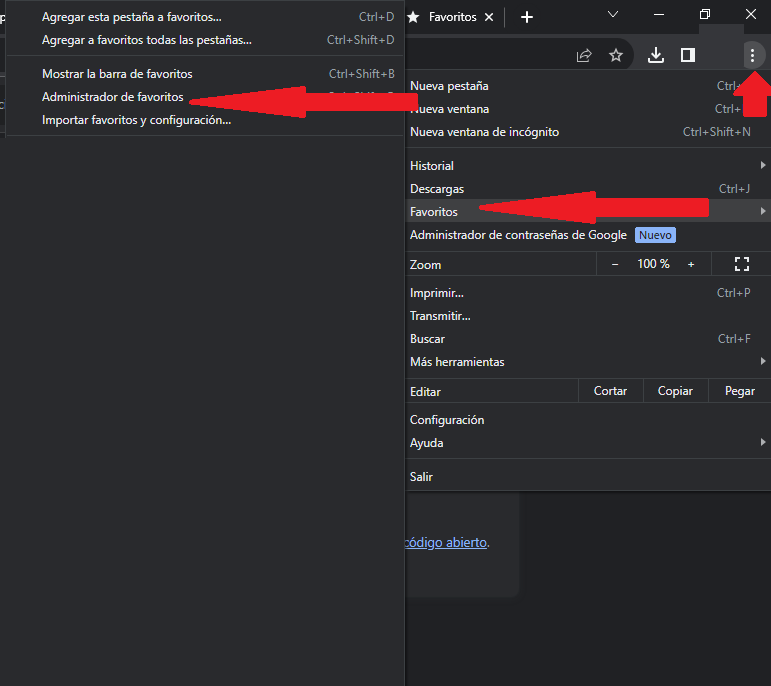
Task: Restore down the Chrome window
Action: coord(705,14)
